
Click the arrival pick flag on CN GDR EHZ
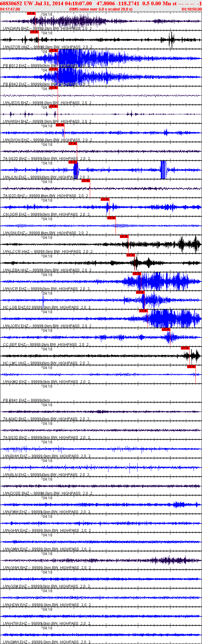[x=105, y=199]
